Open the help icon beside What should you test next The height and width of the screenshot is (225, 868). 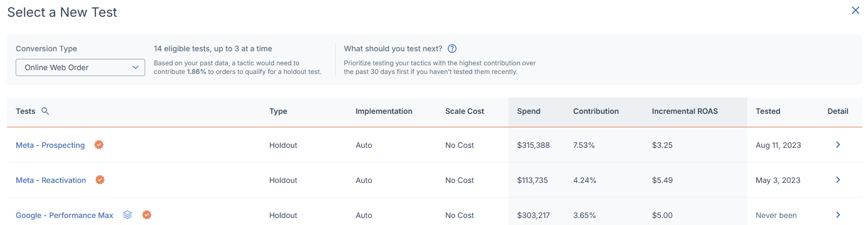pyautogui.click(x=452, y=49)
